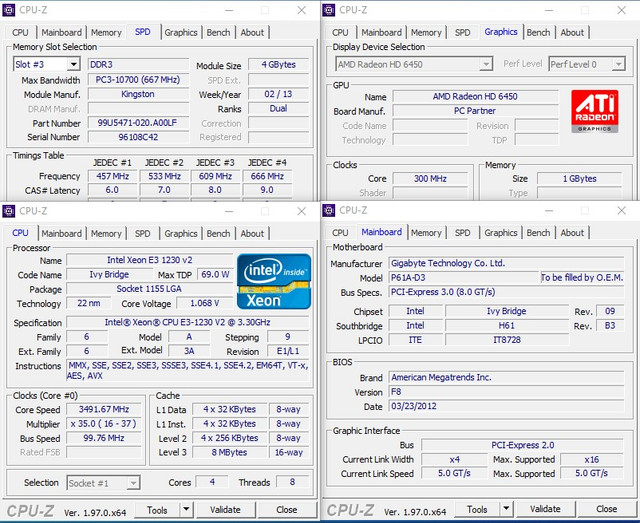Open About tab in the Graphics window
640x523 pixels.
(x=572, y=32)
